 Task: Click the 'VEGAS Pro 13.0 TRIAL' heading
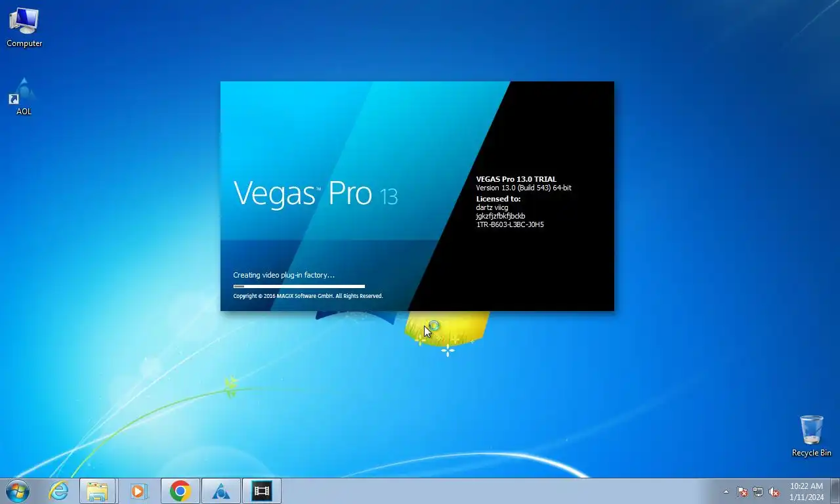coord(516,179)
